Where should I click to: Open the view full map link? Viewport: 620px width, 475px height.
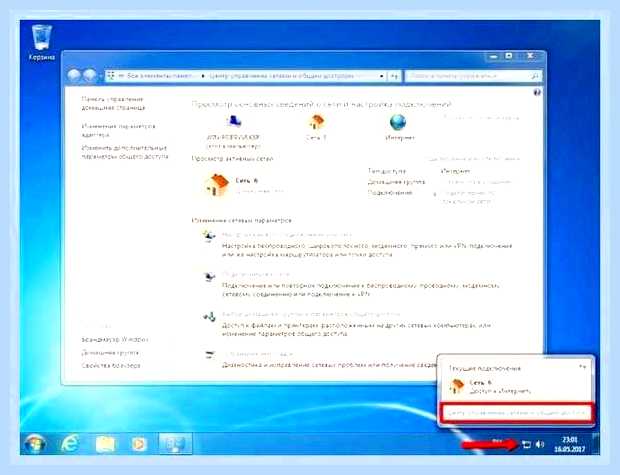(480, 117)
